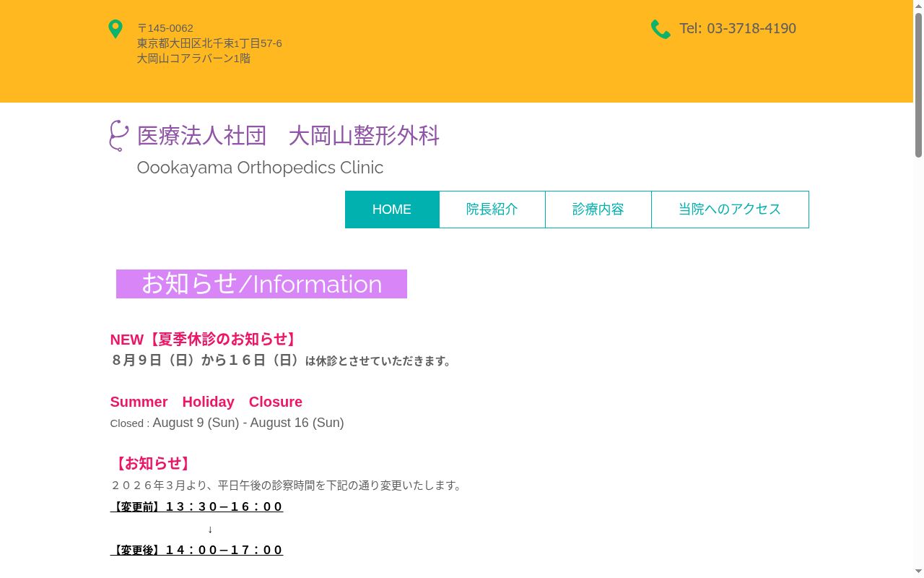Click the Summer Holiday Closure heading
This screenshot has height=578, width=924.
coord(206,402)
